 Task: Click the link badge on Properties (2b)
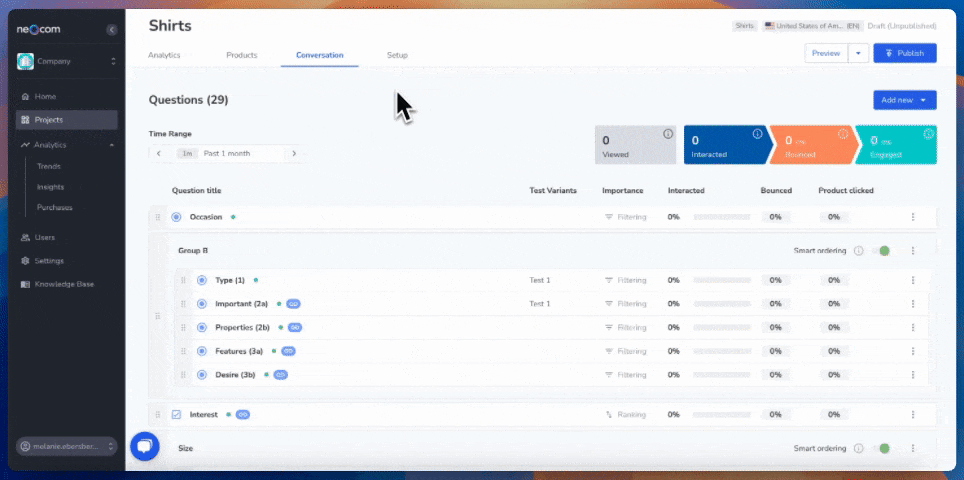tap(295, 328)
